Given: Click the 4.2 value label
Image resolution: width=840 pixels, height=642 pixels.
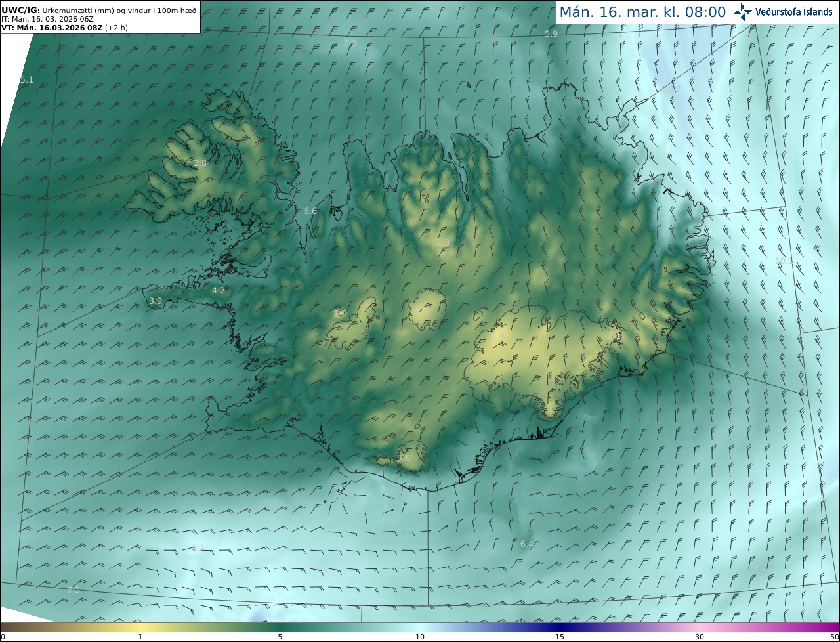Looking at the screenshot, I should click(x=219, y=291).
